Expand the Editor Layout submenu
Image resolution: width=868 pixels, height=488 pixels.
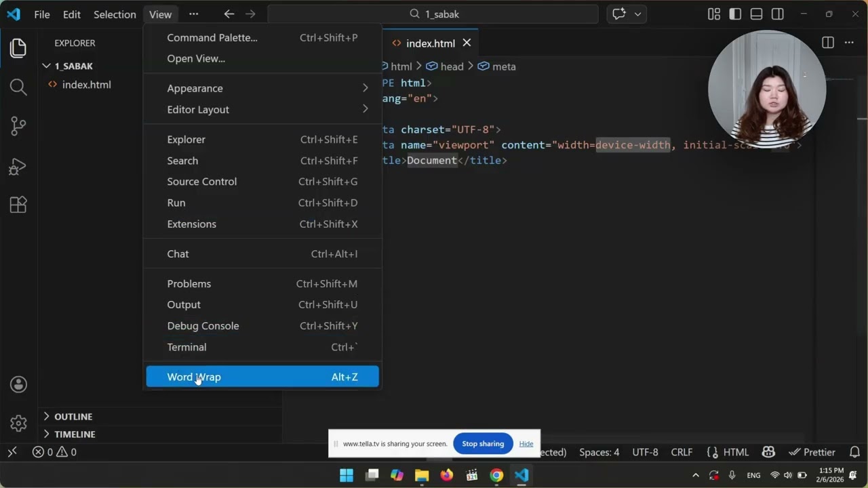(x=262, y=109)
